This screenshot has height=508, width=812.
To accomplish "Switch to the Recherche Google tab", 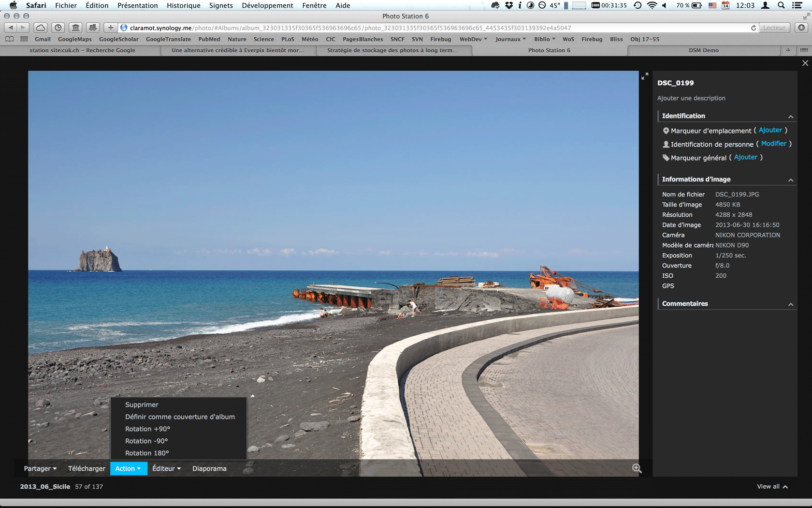I will tap(82, 50).
